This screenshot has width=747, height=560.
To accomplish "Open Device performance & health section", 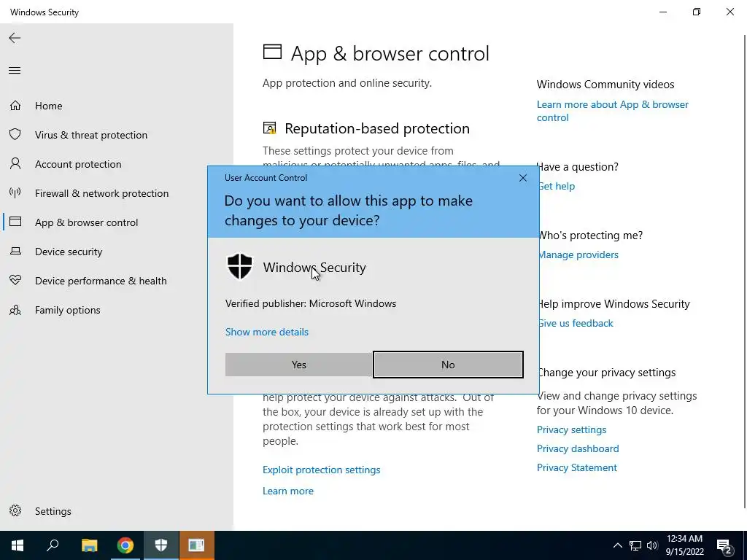I will click(101, 281).
